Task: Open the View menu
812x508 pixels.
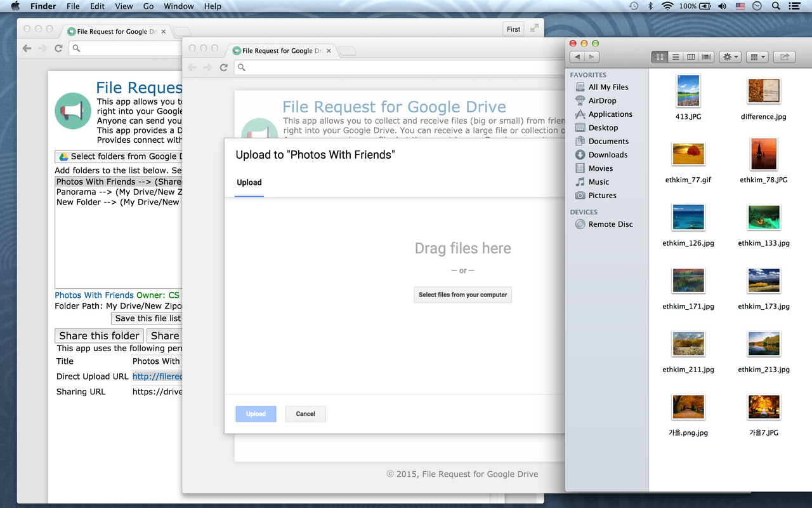Action: click(x=124, y=6)
